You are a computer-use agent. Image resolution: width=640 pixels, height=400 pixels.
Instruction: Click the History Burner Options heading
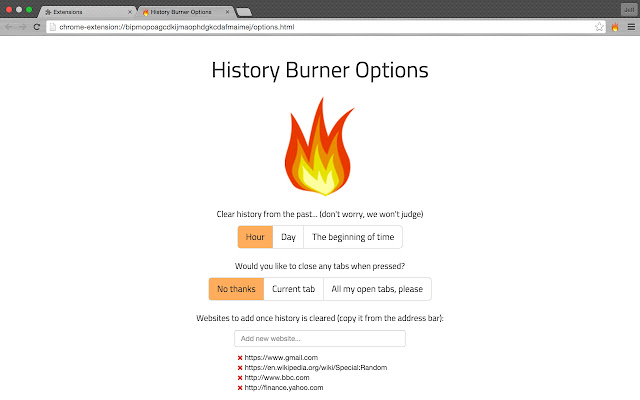(x=320, y=70)
